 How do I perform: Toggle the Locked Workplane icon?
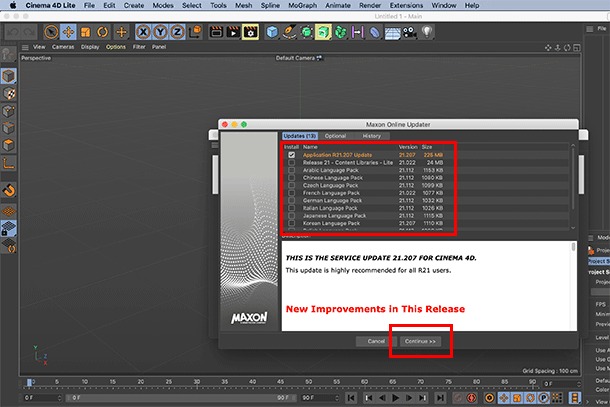click(9, 228)
